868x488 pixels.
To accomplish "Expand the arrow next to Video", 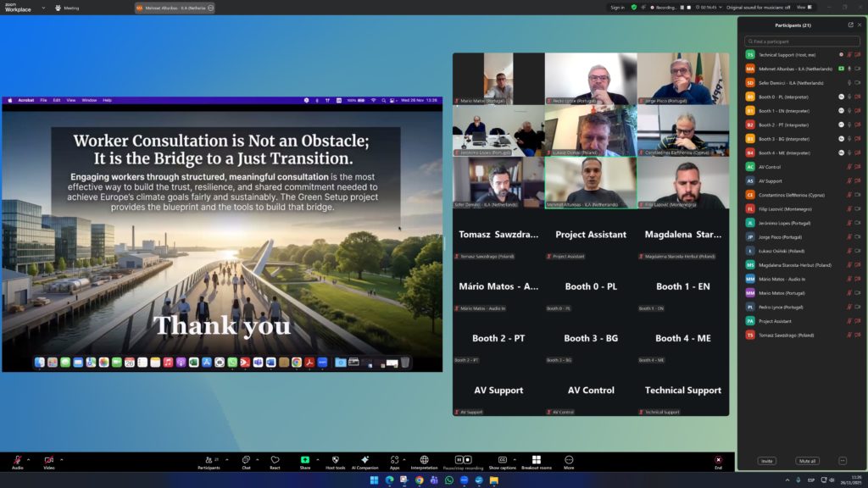I will pyautogui.click(x=61, y=459).
